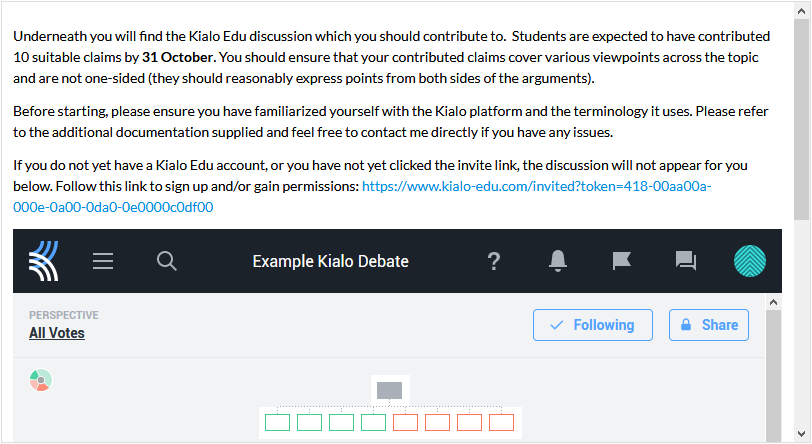Viewport: 812px width, 444px height.
Task: Select the grey thesis node
Action: tap(389, 390)
